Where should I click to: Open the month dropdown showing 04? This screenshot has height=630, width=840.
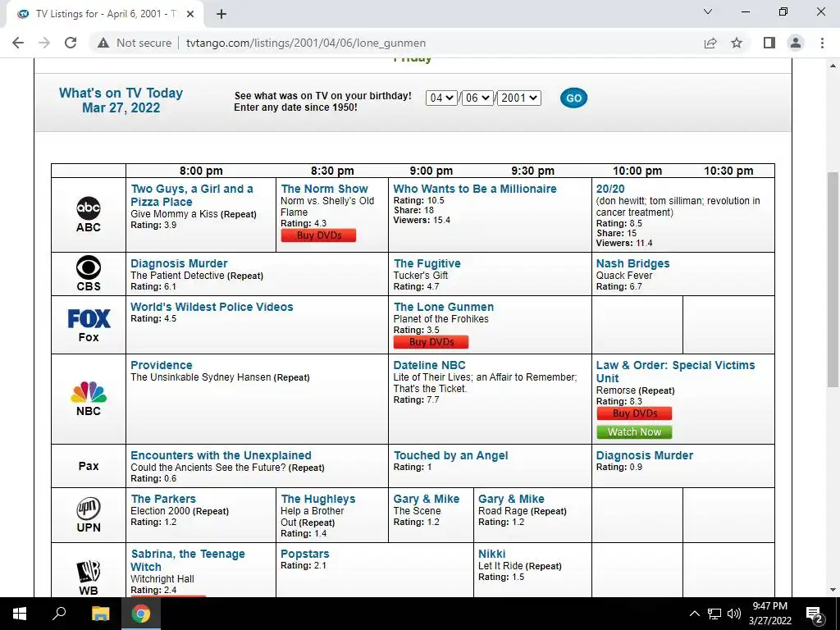coord(441,98)
